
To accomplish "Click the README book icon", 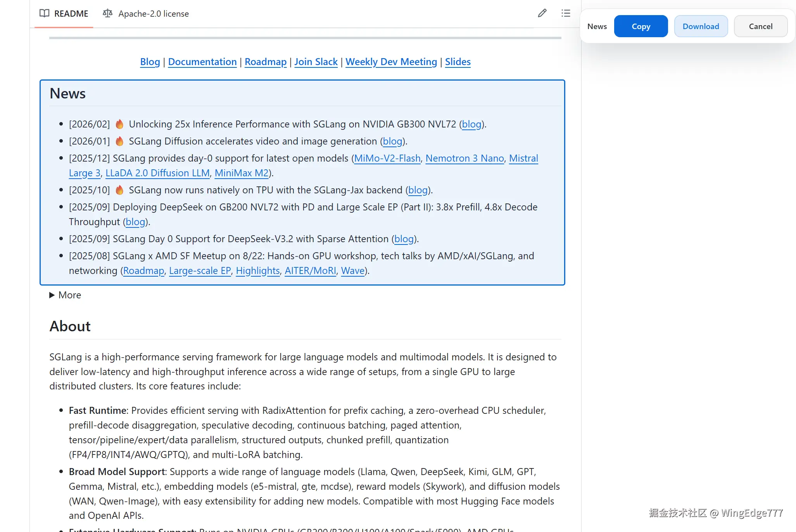I will [x=45, y=14].
